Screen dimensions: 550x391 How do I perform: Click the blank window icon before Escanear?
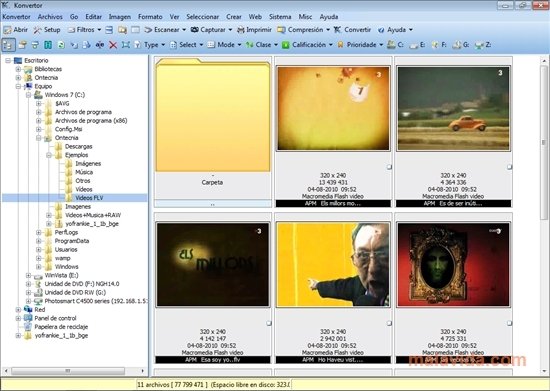[135, 30]
